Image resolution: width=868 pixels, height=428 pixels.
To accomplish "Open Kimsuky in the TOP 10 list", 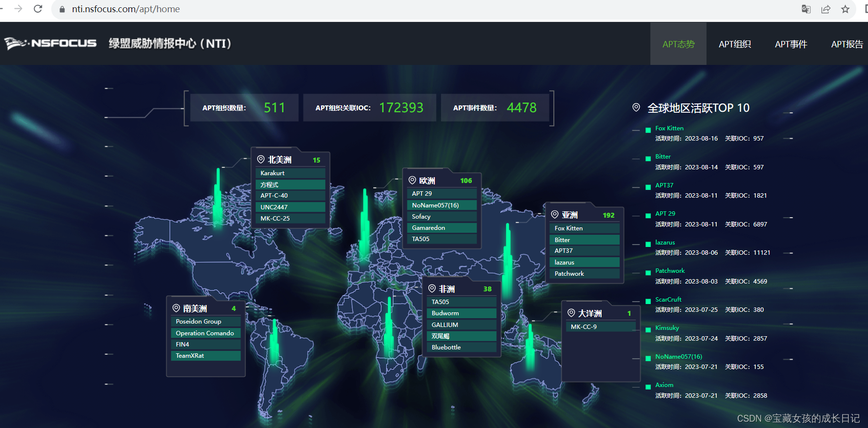I will click(x=667, y=328).
